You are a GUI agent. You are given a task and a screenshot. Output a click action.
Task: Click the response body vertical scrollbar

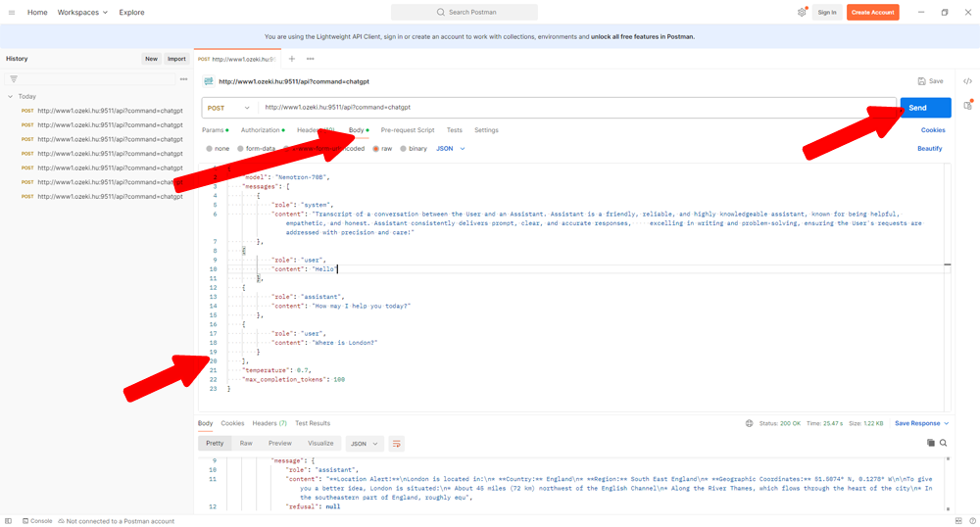pyautogui.click(x=948, y=484)
